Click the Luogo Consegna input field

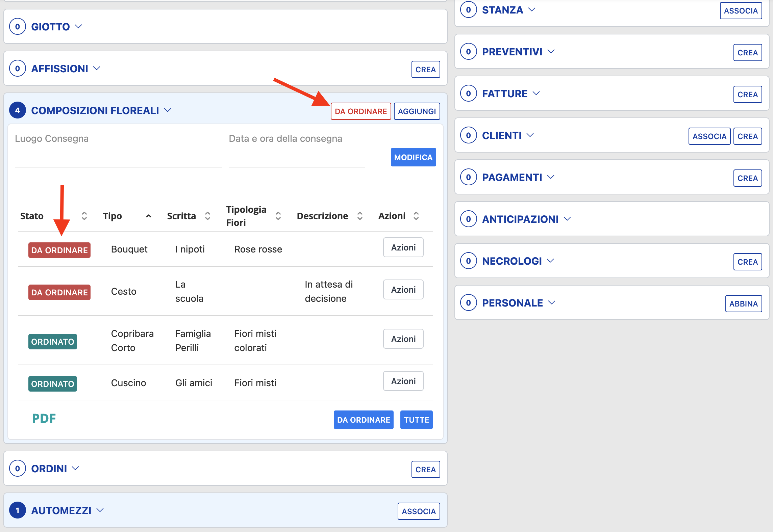pos(118,159)
